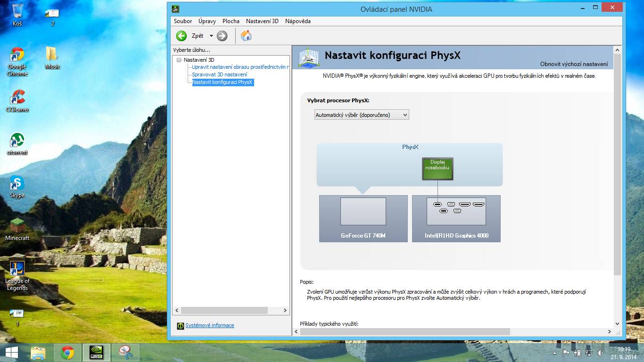Open Skype desktop shortcut
644x362 pixels.
(x=17, y=187)
